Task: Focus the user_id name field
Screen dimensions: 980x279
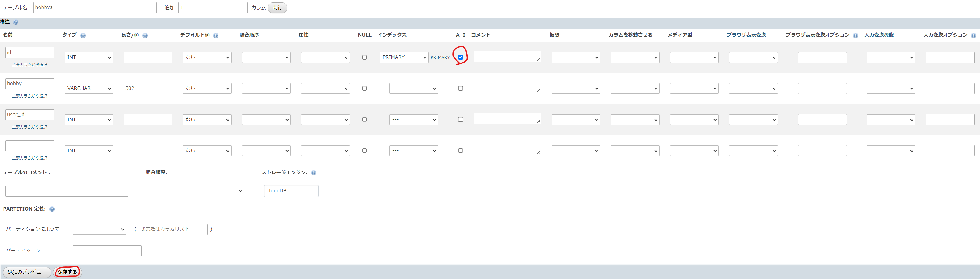Action: point(30,115)
